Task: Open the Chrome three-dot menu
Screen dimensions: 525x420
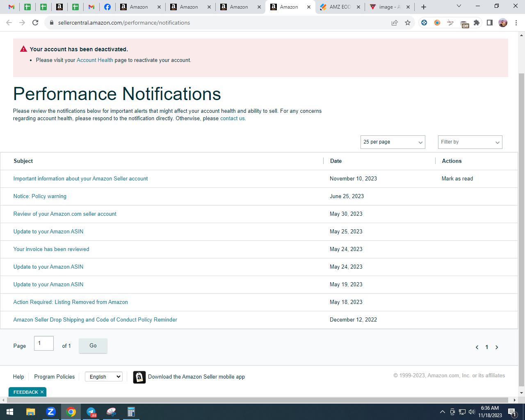Action: tap(516, 23)
